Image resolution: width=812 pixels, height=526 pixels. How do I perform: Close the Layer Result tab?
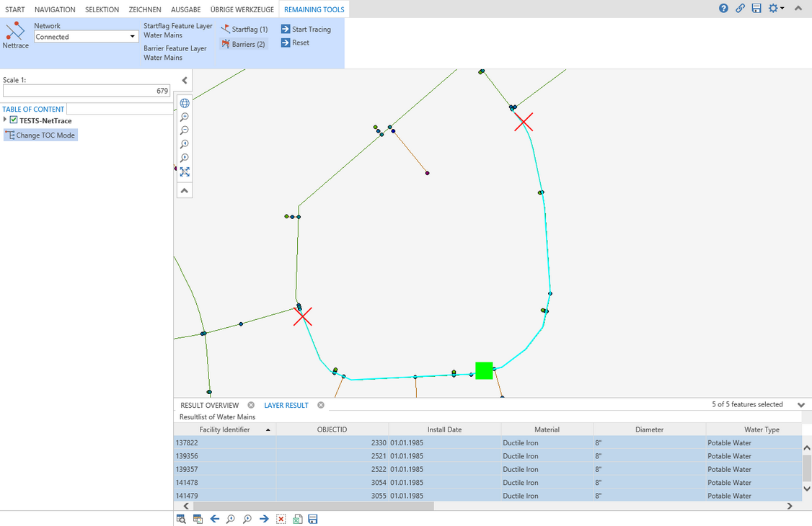[321, 405]
